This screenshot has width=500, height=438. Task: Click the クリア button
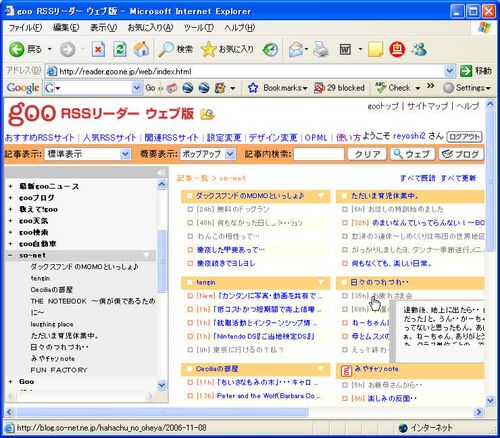pyautogui.click(x=367, y=154)
